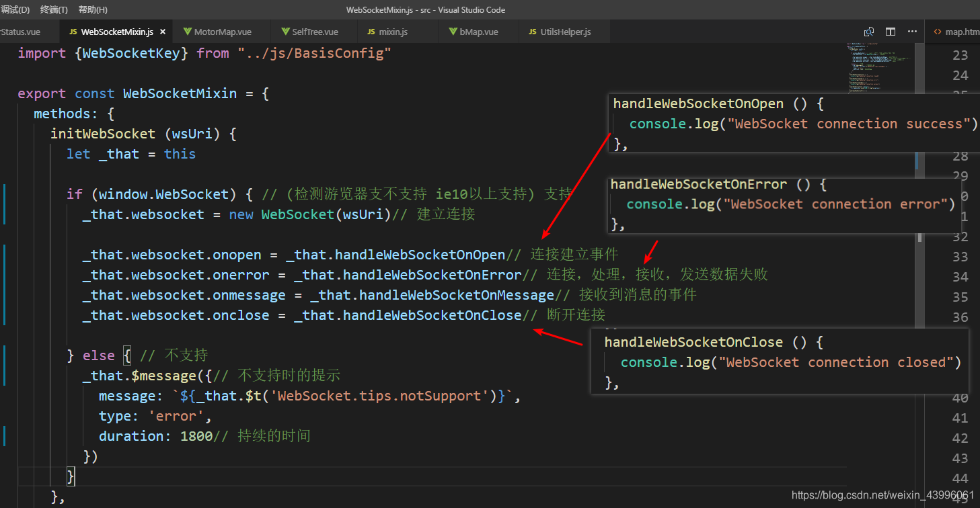Switch to the UtilsHelper.js tab
The height and width of the screenshot is (508, 980).
point(566,32)
